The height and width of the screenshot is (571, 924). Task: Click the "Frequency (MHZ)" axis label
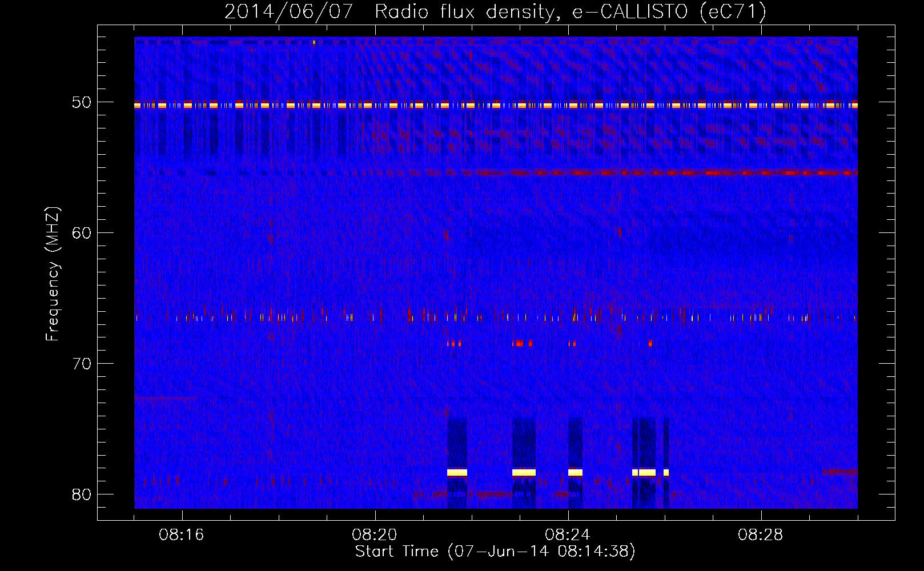53,274
